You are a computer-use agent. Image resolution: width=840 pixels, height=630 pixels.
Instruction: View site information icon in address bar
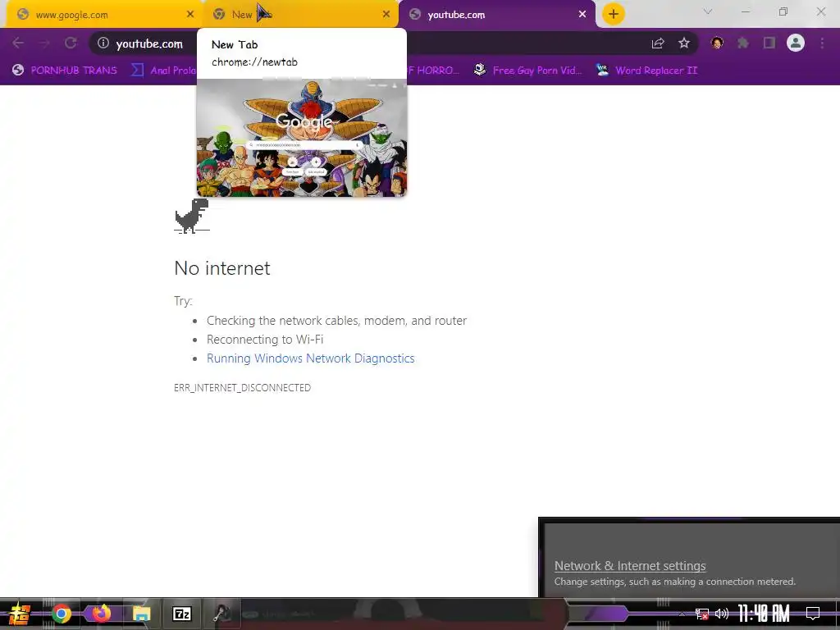103,43
